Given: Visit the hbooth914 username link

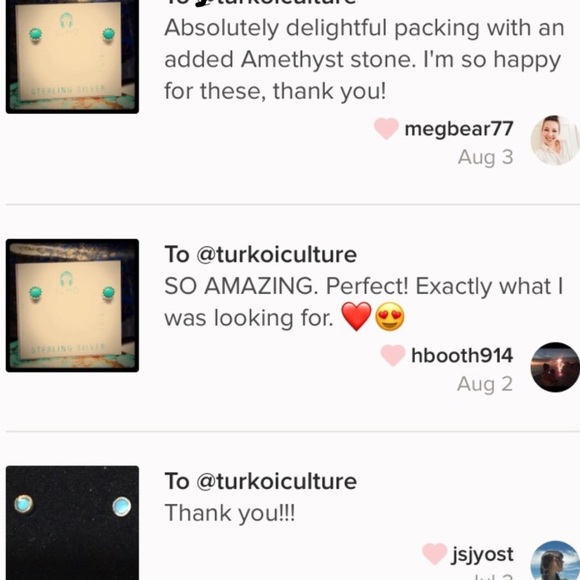Looking at the screenshot, I should point(462,355).
